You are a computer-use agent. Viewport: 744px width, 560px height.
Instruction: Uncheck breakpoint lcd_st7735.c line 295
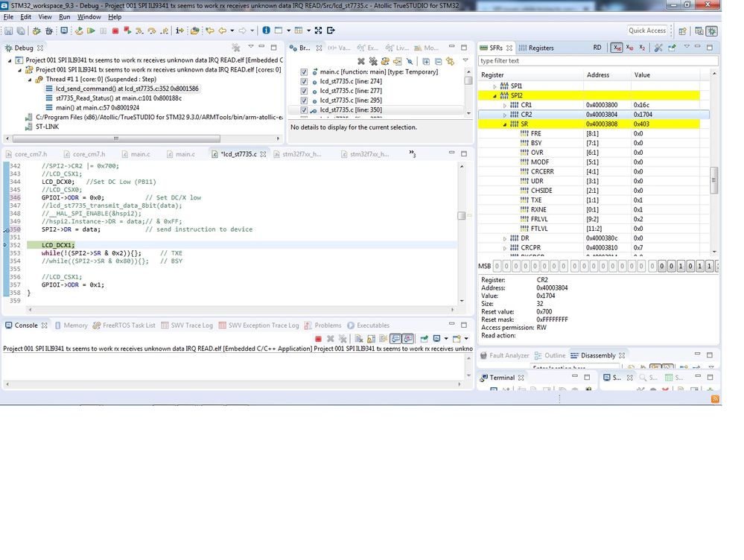click(x=304, y=101)
